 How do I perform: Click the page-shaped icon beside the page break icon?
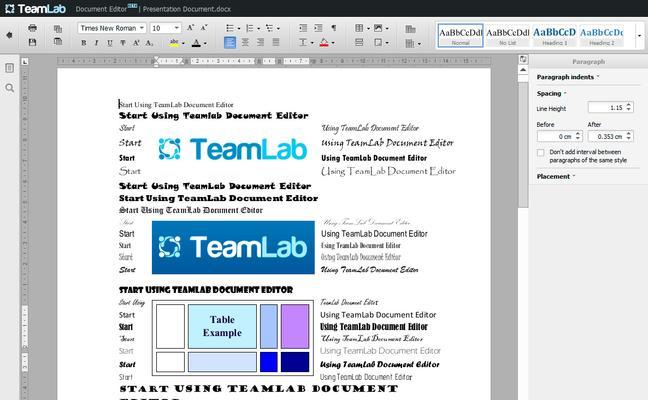click(x=378, y=42)
